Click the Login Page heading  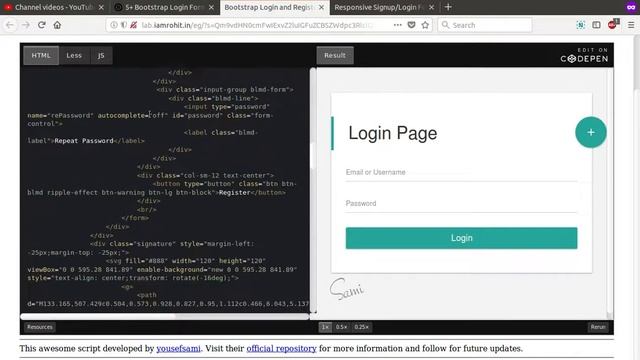point(393,133)
